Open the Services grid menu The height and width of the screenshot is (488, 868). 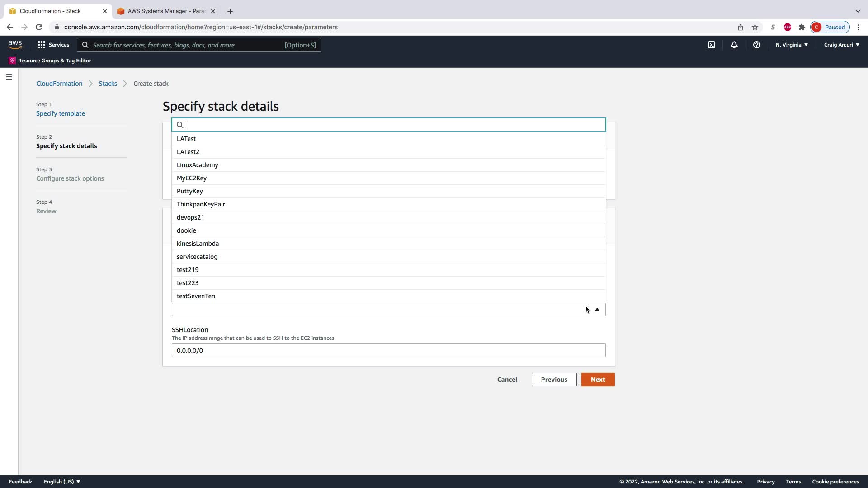click(53, 45)
